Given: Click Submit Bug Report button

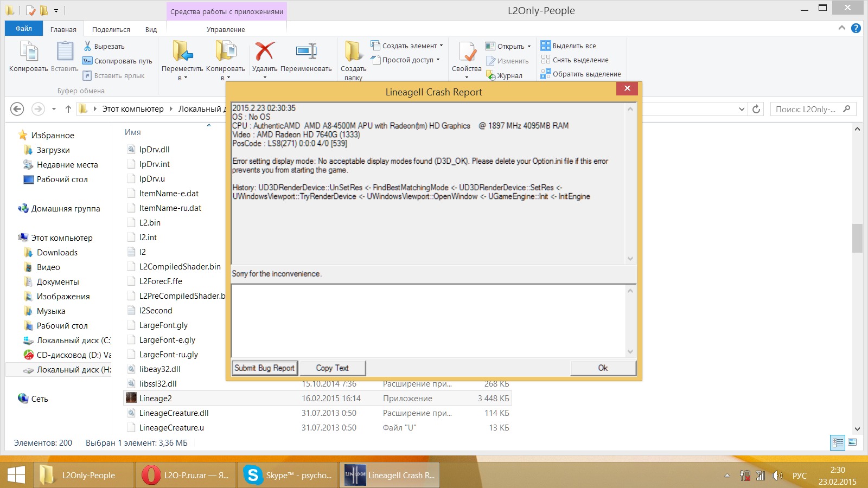Looking at the screenshot, I should click(264, 368).
